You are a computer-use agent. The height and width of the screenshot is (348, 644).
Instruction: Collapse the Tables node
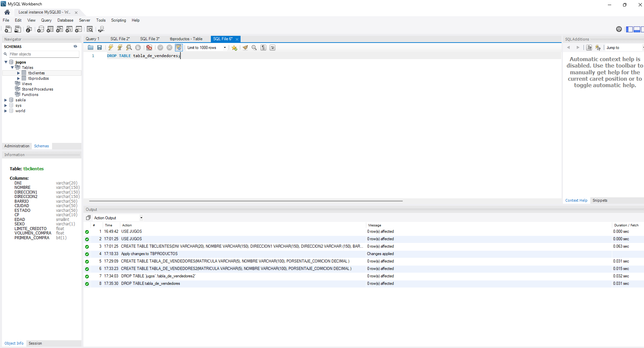pos(12,68)
